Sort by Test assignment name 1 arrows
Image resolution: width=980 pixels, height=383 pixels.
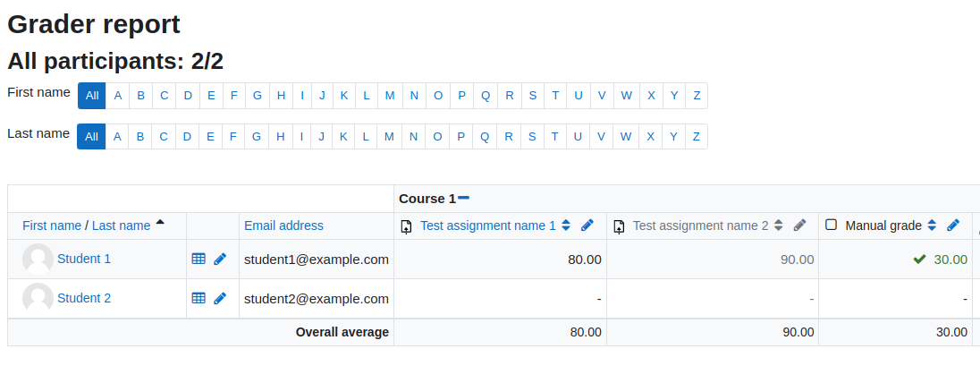tap(566, 226)
